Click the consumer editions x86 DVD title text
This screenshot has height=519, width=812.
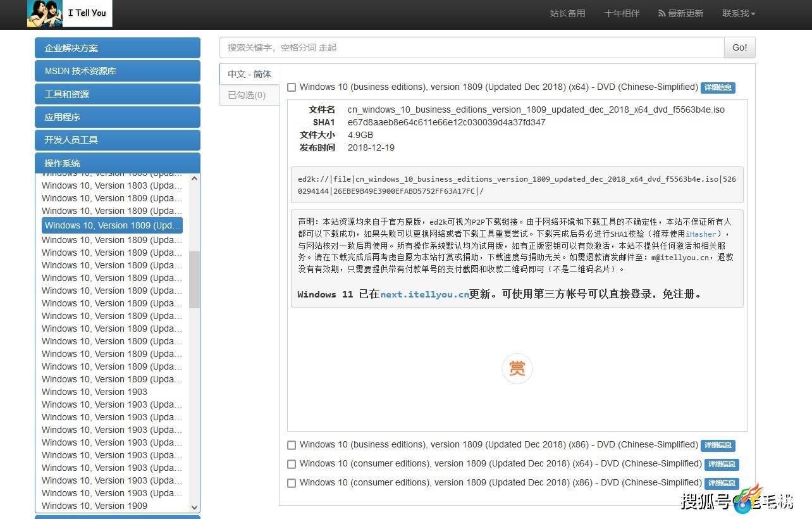[x=501, y=483]
